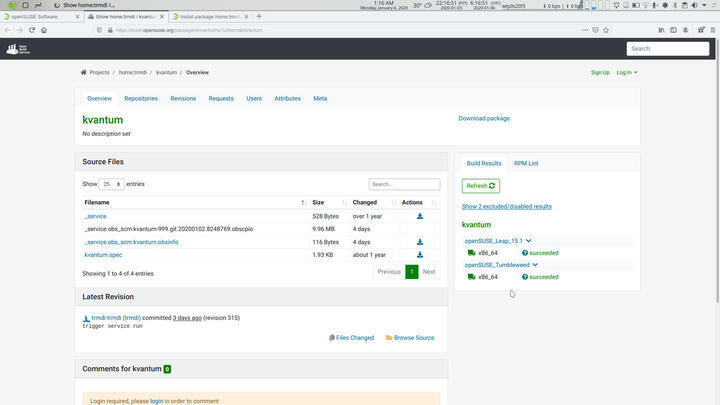This screenshot has width=720, height=405.
Task: Click the help icon beside Tumbleweed succeeded
Action: 525,277
